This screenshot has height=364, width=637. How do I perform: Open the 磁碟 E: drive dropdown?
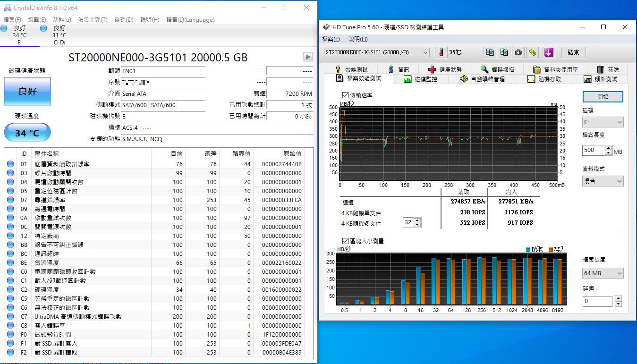click(x=603, y=122)
